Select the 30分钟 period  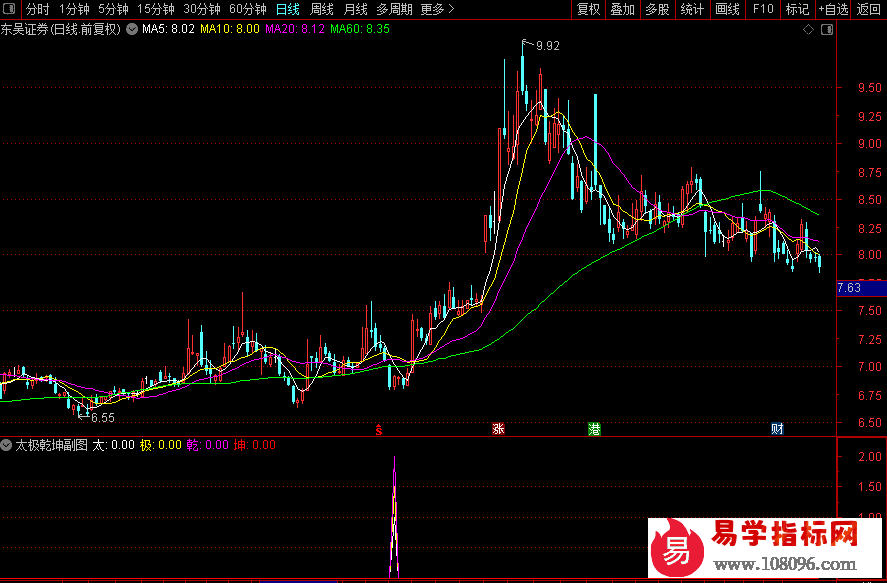pos(202,9)
